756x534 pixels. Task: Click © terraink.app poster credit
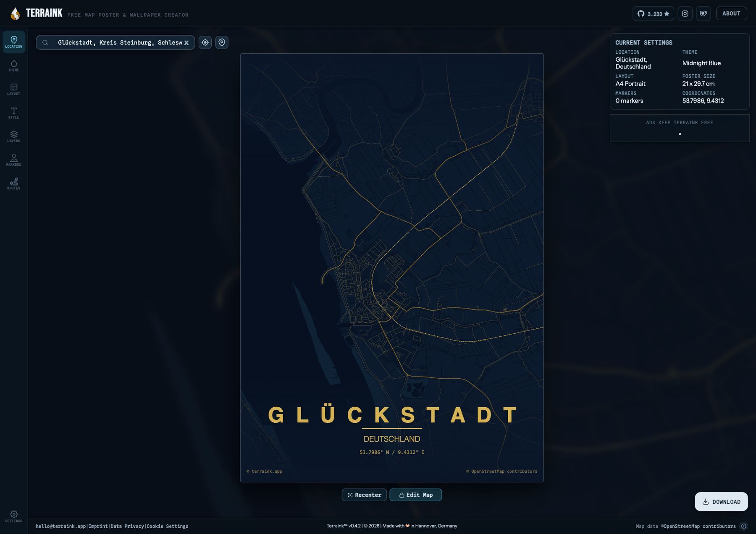point(264,471)
